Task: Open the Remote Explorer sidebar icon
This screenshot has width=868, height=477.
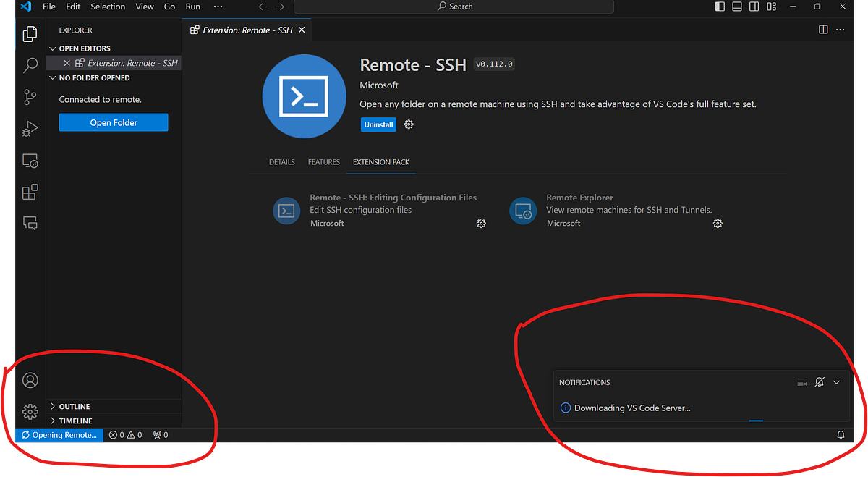Action: click(30, 161)
